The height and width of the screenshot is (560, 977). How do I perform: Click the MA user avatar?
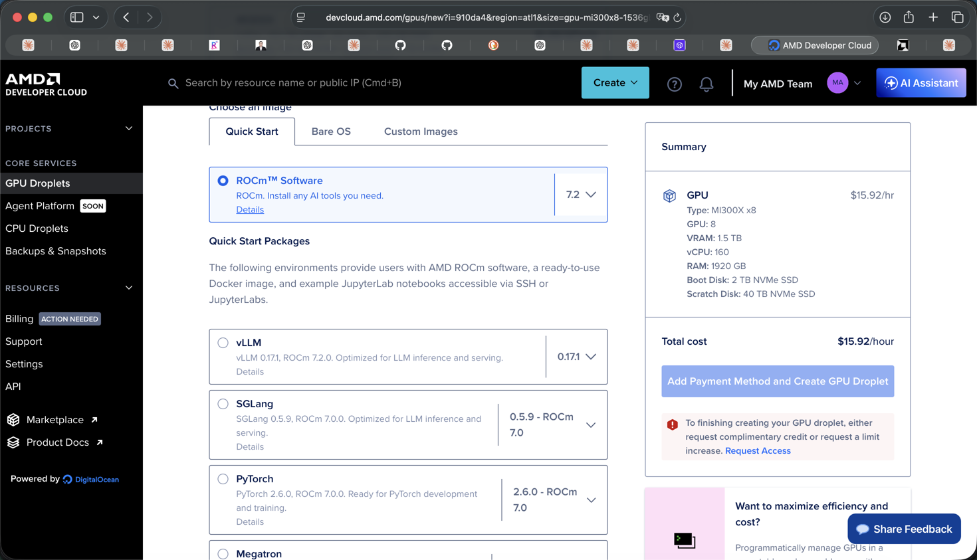(x=837, y=83)
